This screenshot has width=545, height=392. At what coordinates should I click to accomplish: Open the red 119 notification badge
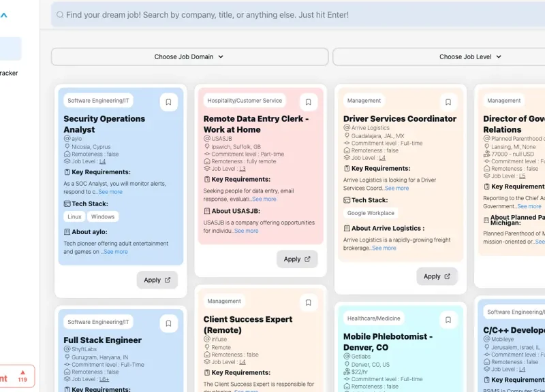[x=22, y=376]
